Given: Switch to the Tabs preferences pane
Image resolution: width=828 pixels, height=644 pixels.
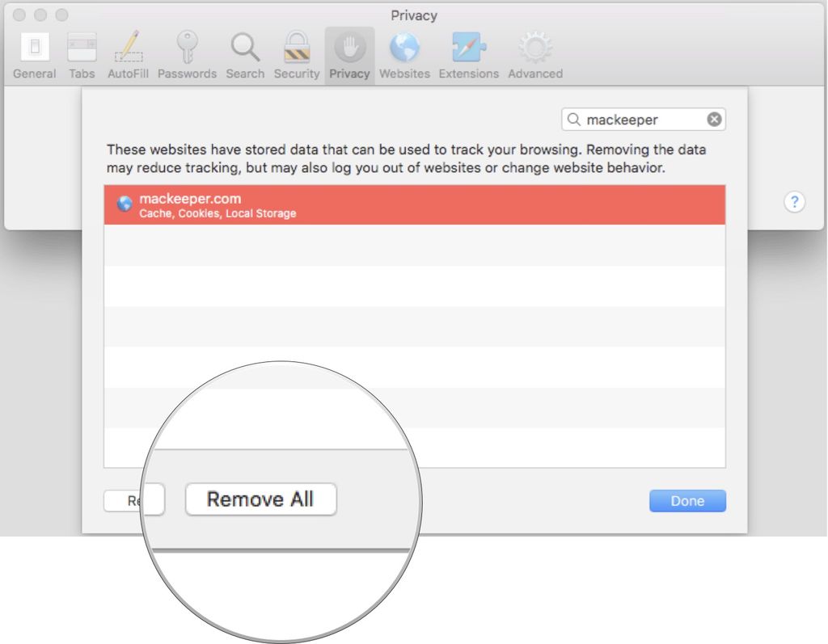Looking at the screenshot, I should click(x=82, y=48).
